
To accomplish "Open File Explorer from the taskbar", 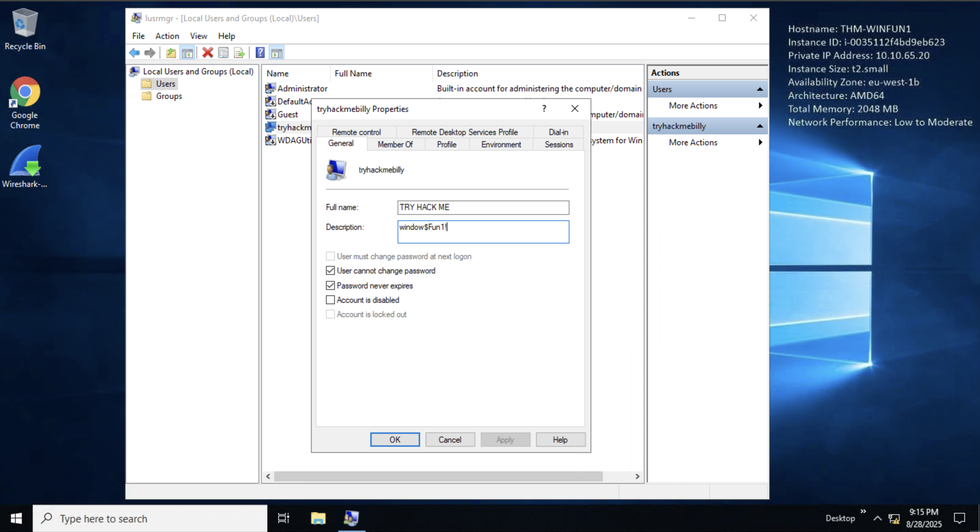I will (x=318, y=518).
